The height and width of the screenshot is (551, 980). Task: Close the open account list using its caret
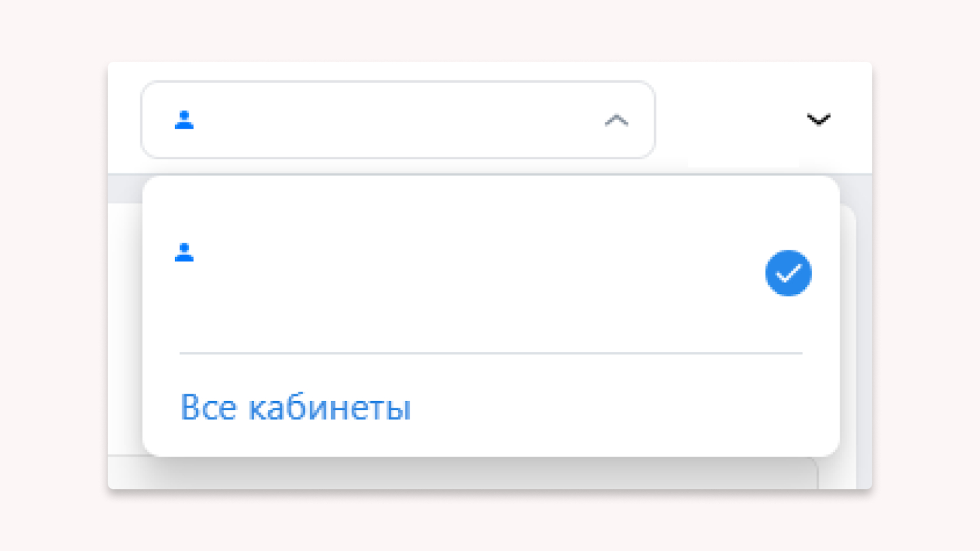[616, 120]
